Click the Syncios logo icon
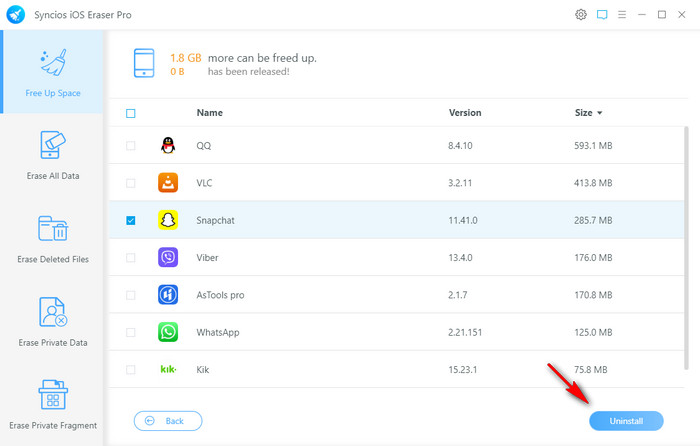The height and width of the screenshot is (446, 700). 16,15
